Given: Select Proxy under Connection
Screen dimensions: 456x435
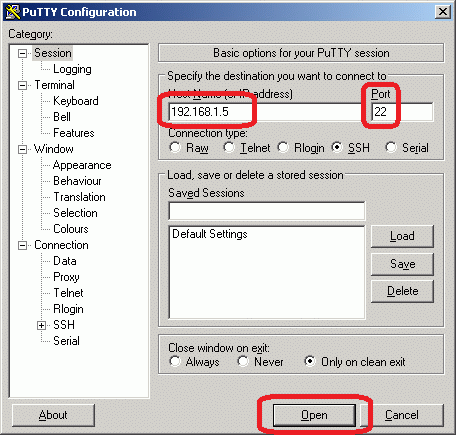Looking at the screenshot, I should [66, 277].
